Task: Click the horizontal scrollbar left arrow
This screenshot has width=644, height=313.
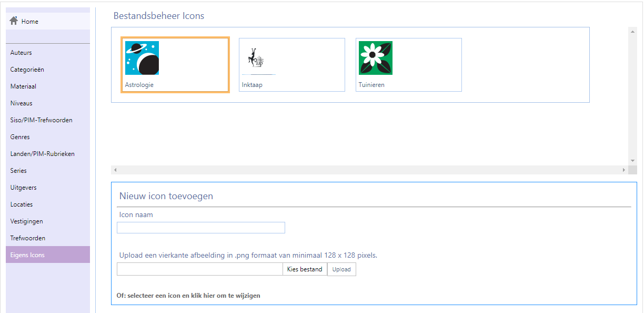Action: point(115,170)
